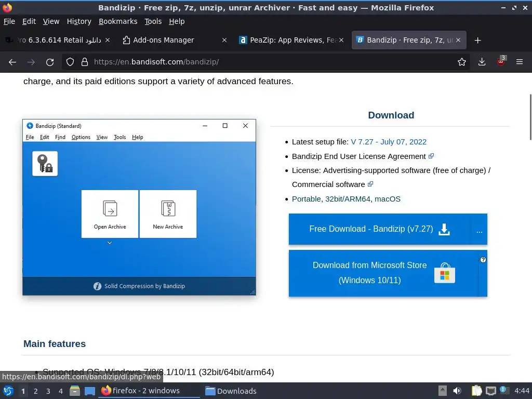Image resolution: width=532 pixels, height=399 pixels.
Task: Switch to virtual desktop 2
Action: tap(36, 391)
